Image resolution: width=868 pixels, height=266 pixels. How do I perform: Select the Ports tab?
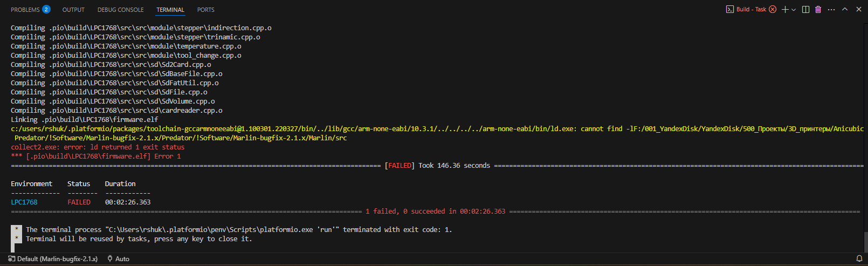pos(205,10)
